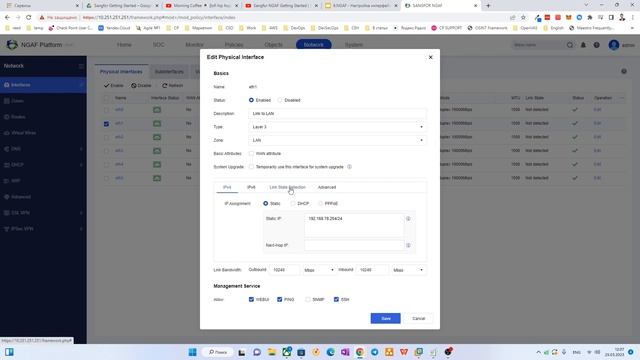Select the Enabled status radio button
This screenshot has width=640, height=360.
(251, 100)
